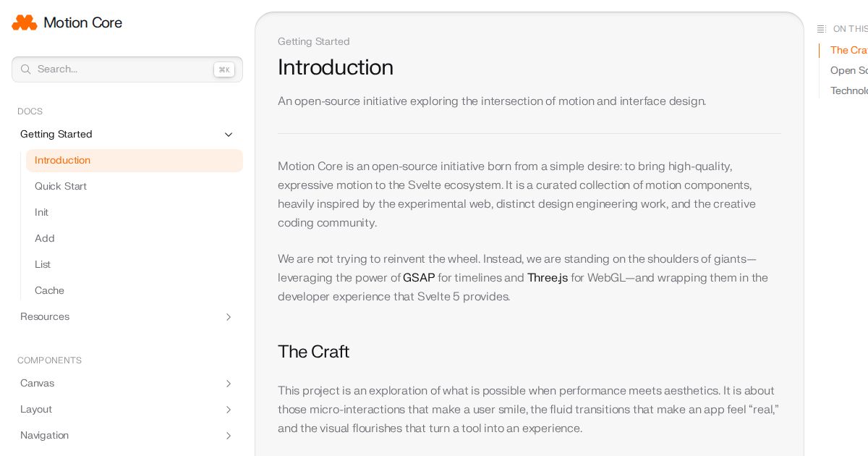Select Introduction in the sidebar
868x456 pixels.
[x=62, y=161]
